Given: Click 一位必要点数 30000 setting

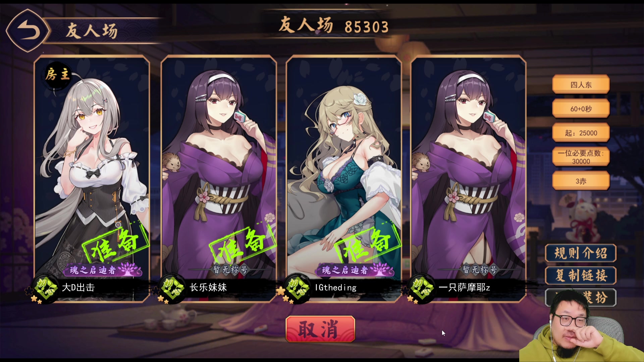Looking at the screenshot, I should pos(581,157).
